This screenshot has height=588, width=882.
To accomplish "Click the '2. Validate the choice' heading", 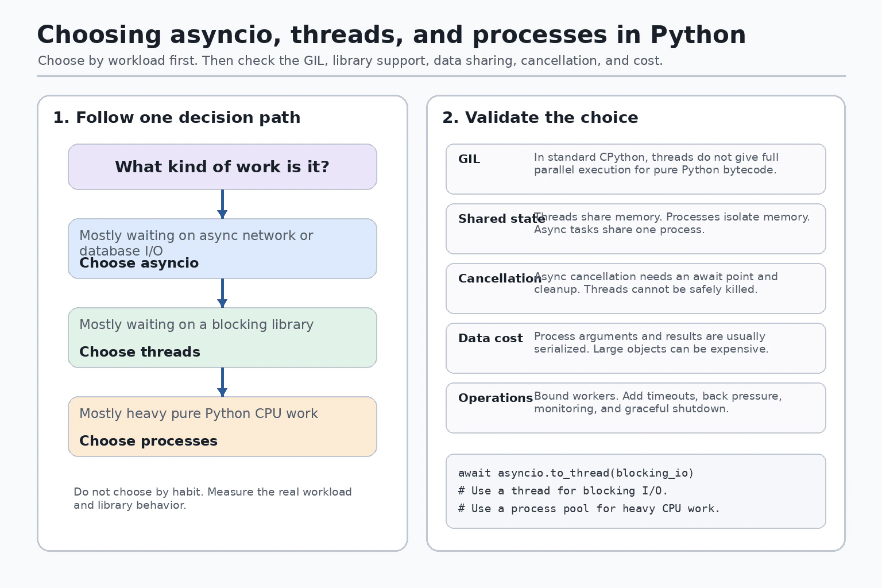I will coord(540,117).
